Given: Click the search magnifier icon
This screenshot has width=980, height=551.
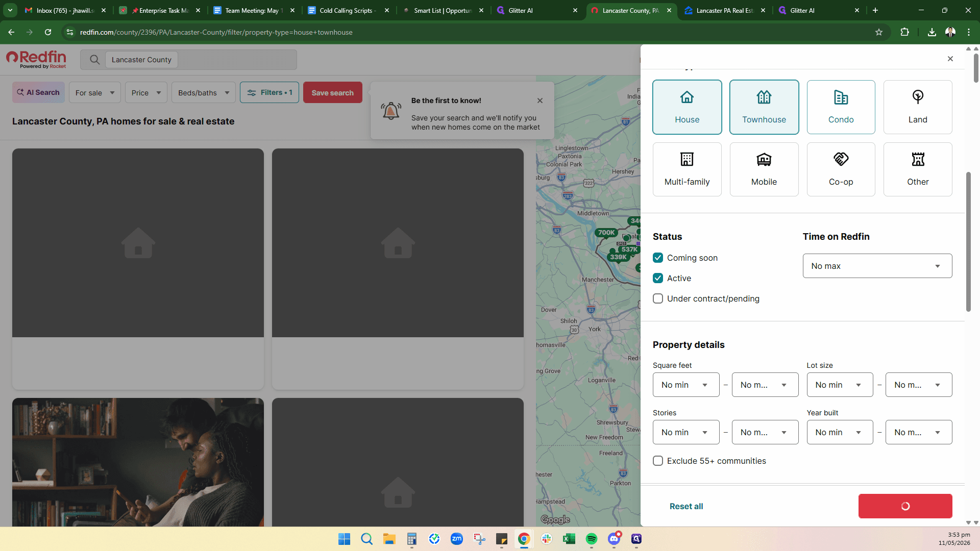Looking at the screenshot, I should click(94, 60).
